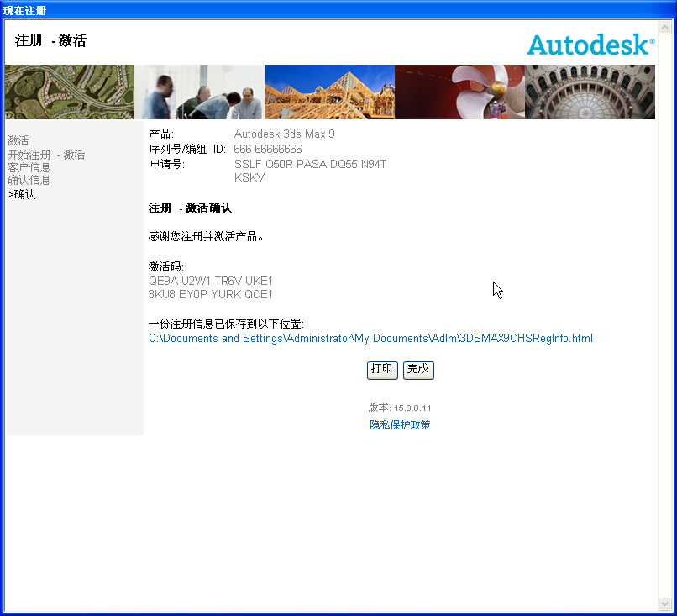The image size is (677, 616).
Task: Click the ship propeller banner image
Action: [x=459, y=92]
